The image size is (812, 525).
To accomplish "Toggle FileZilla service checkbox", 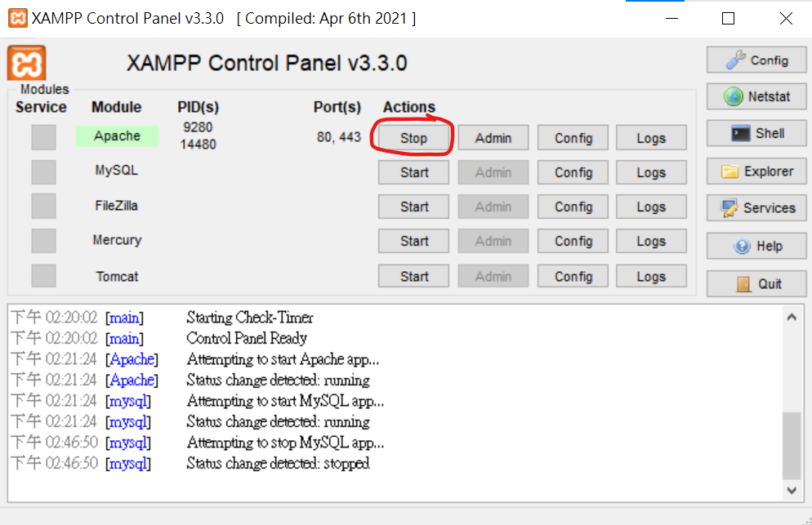I will pyautogui.click(x=43, y=206).
